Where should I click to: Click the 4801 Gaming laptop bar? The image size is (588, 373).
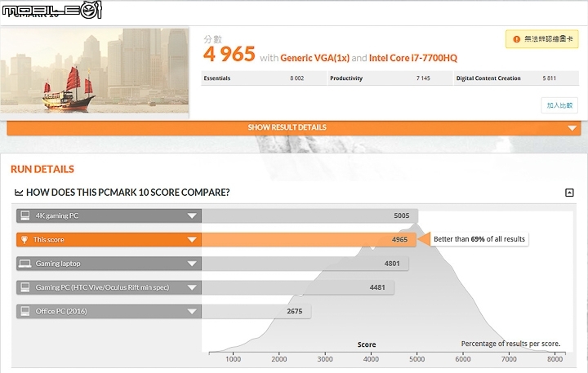[305, 264]
